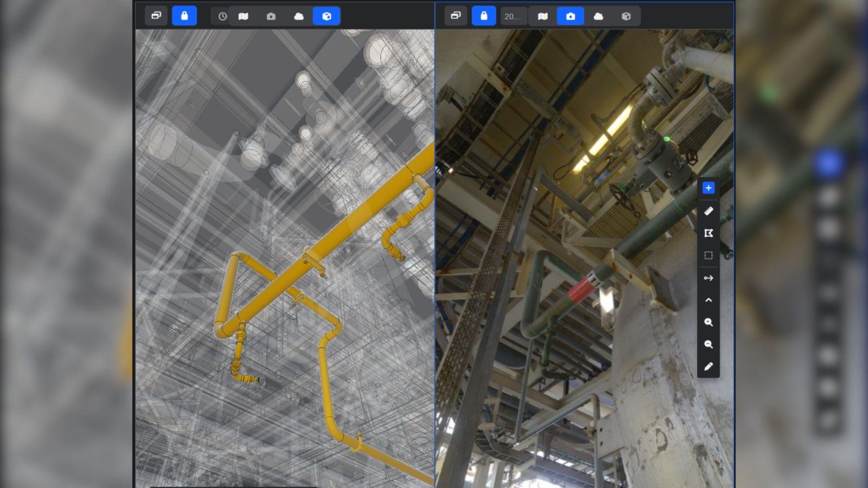The image size is (868, 488).
Task: Select the pencil annotation tool
Action: [x=709, y=367]
